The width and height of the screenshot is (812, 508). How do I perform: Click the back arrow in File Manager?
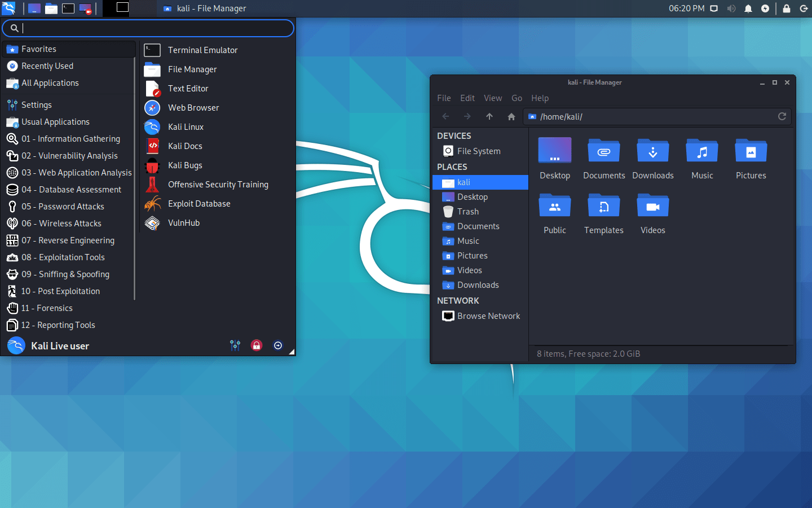click(445, 116)
